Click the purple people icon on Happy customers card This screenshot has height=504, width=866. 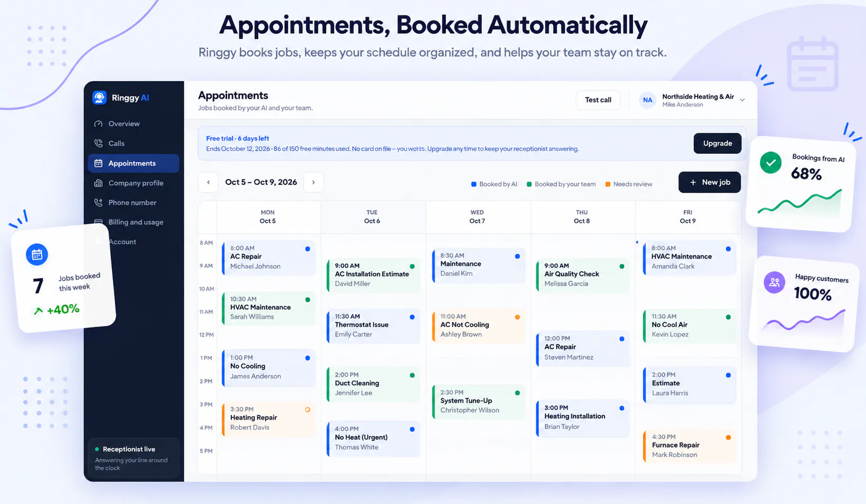pyautogui.click(x=774, y=283)
